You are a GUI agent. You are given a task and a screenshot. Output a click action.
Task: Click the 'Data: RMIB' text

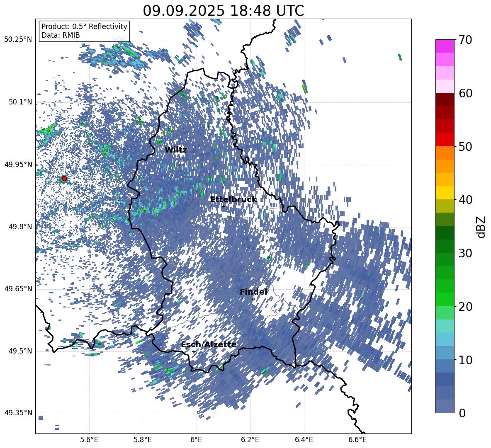tap(61, 35)
